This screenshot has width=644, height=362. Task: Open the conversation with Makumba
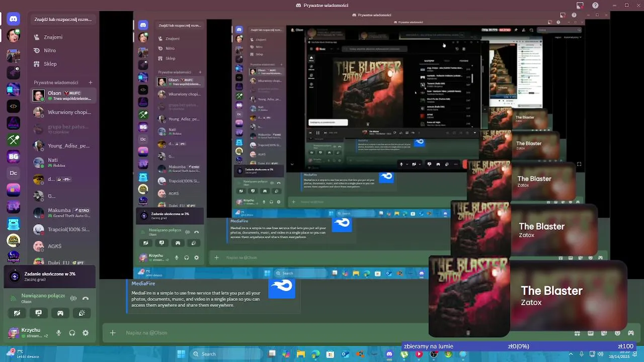coord(63,213)
